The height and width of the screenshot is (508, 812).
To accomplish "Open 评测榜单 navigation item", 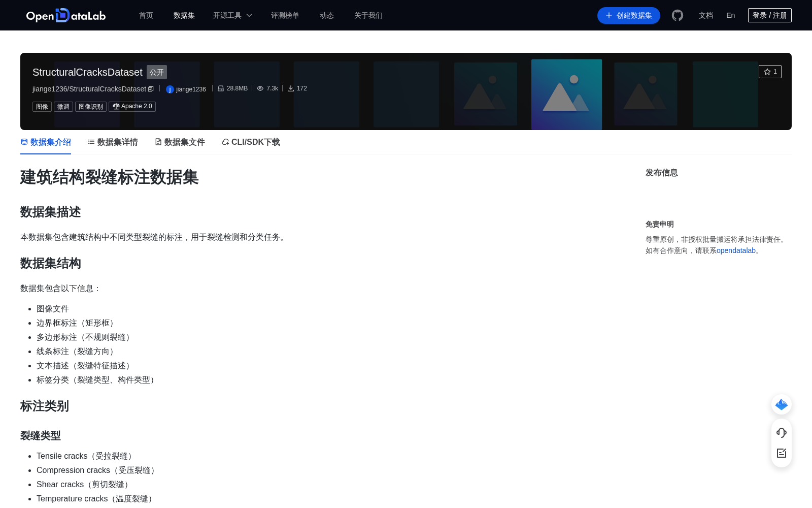I will click(285, 15).
